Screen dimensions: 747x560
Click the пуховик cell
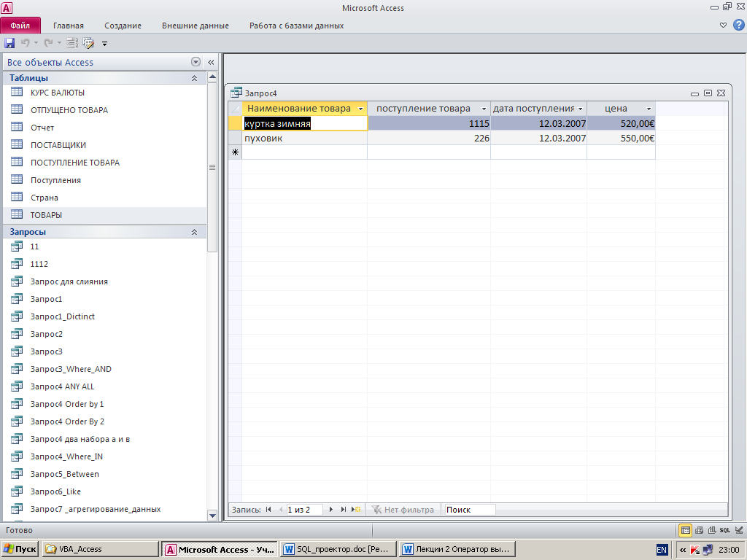pos(305,138)
